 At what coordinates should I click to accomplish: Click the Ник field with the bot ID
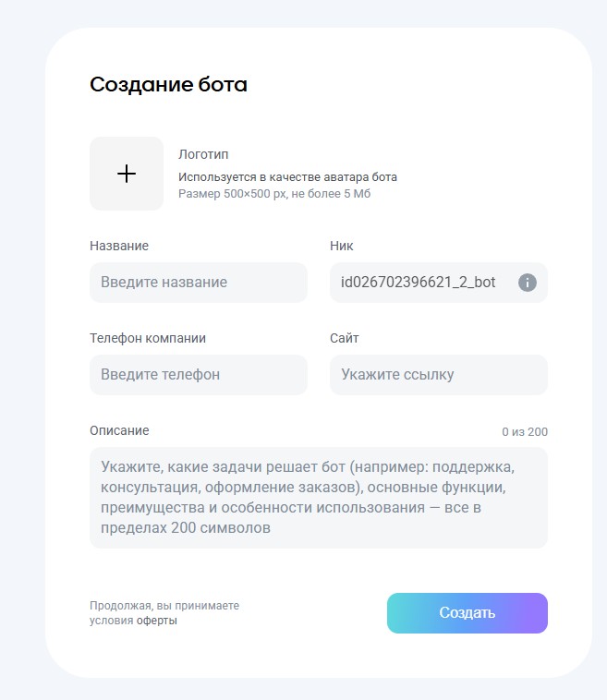tap(419, 283)
